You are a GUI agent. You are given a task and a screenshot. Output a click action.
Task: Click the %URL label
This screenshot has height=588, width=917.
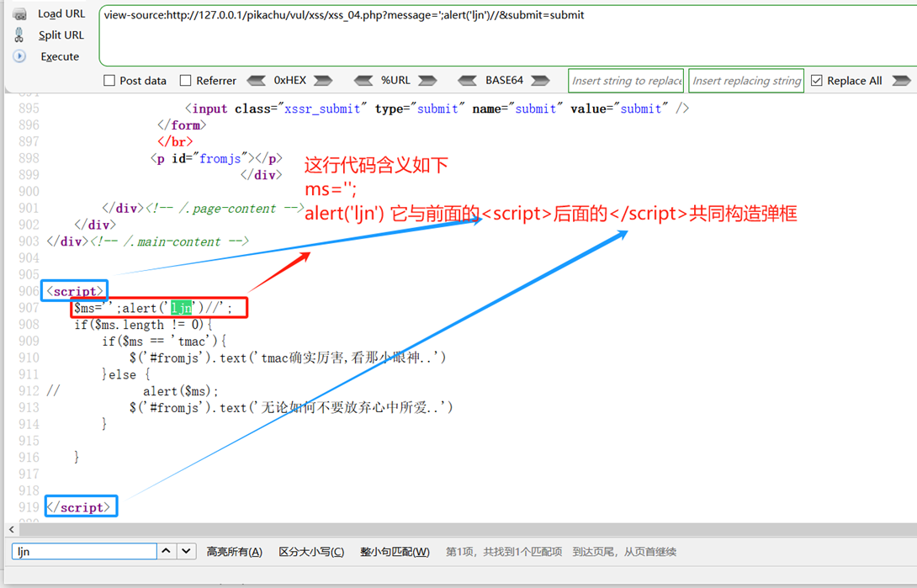point(395,80)
